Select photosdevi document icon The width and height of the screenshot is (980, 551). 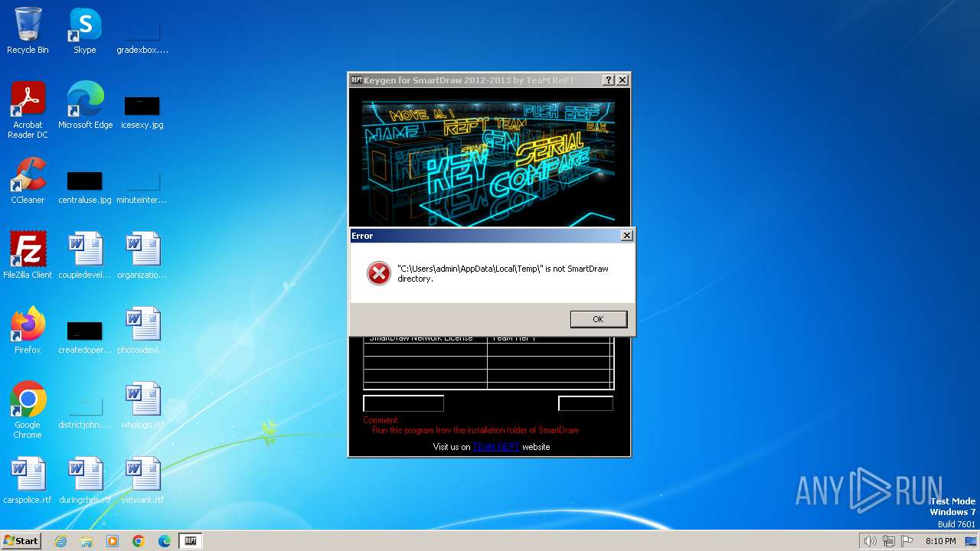pos(142,331)
